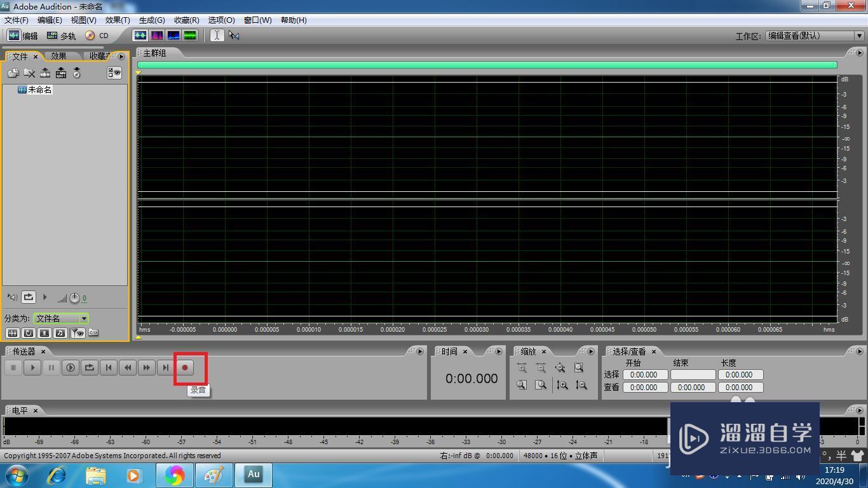This screenshot has width=868, height=488.
Task: Adjust the preview volume knob
Action: (74, 297)
